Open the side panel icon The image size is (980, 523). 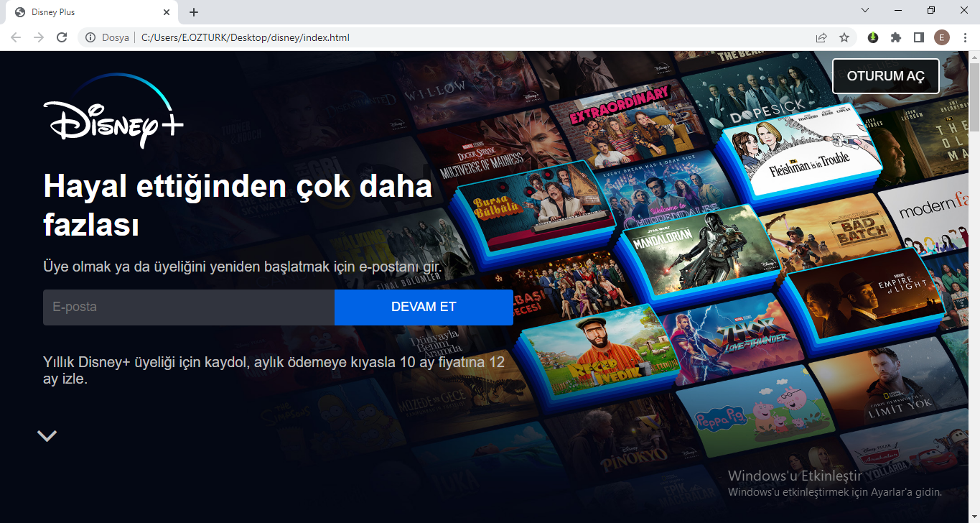point(919,37)
